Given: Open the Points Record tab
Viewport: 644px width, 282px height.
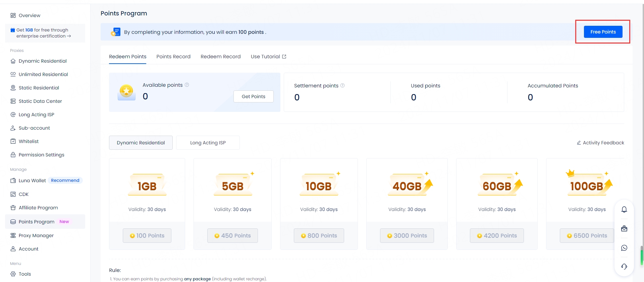Looking at the screenshot, I should (173, 57).
